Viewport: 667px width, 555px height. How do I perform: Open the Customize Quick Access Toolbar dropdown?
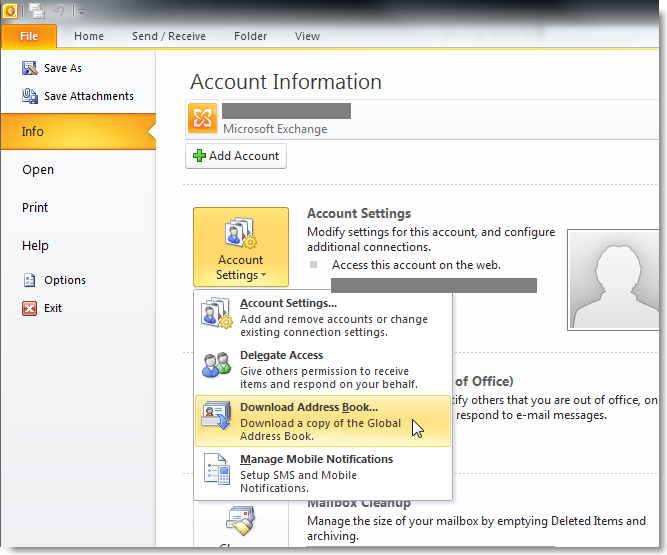pyautogui.click(x=81, y=12)
